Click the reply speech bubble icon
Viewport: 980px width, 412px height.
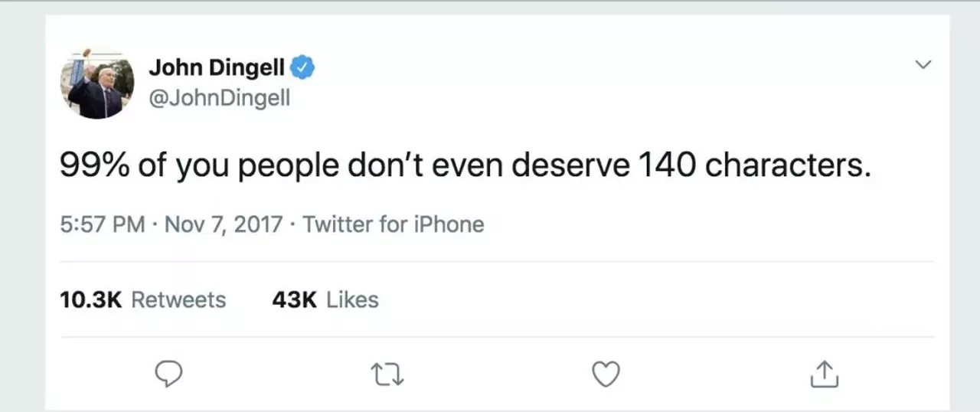pos(168,374)
